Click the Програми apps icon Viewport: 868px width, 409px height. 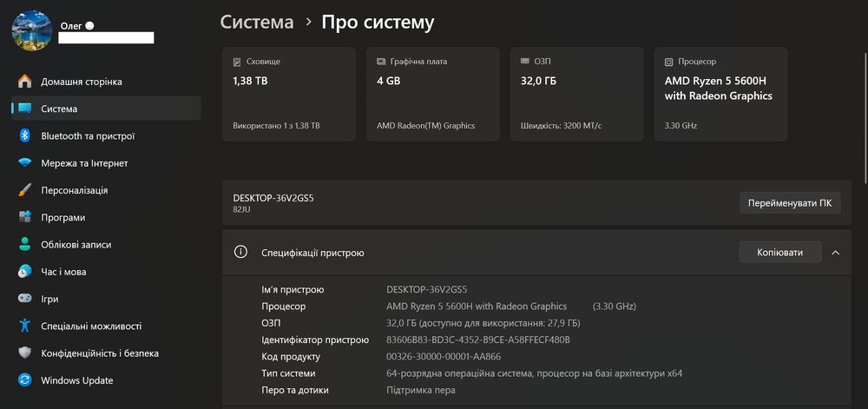click(25, 217)
